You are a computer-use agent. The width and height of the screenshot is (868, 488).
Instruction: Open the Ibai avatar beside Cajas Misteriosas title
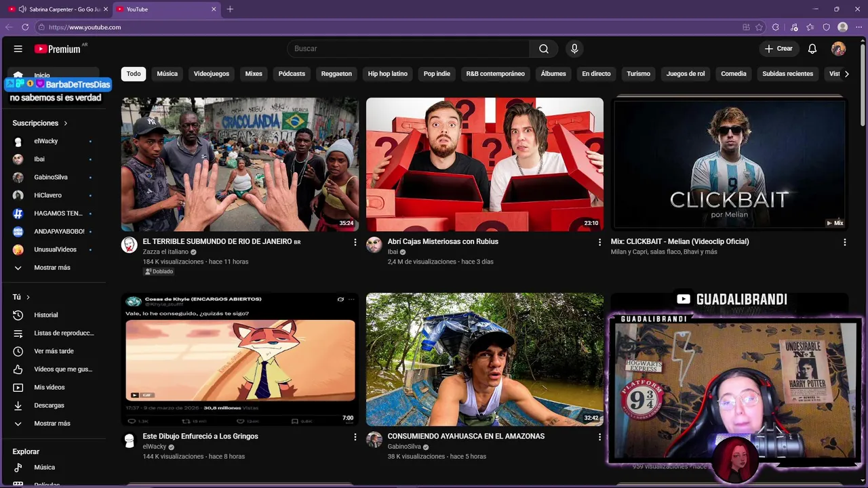tap(374, 245)
